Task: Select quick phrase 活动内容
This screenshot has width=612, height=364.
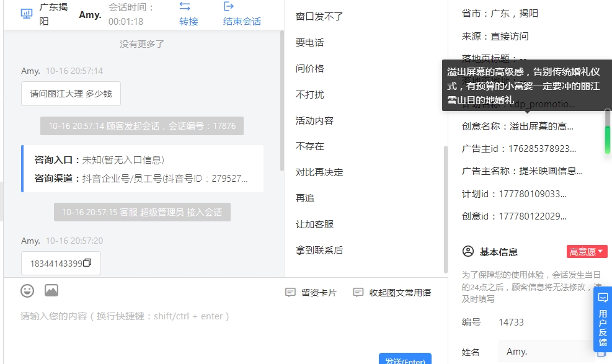Action: (314, 120)
